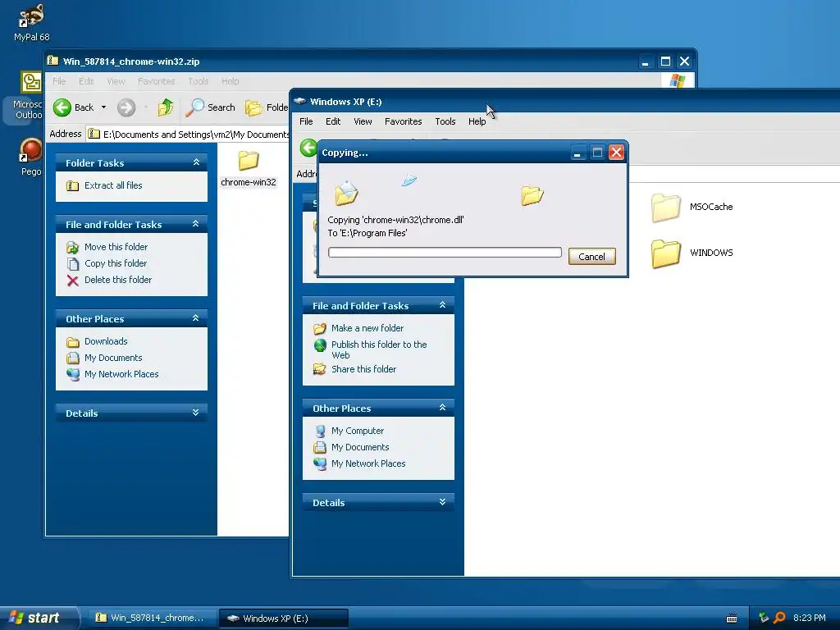Click Delete this folder link

(x=118, y=280)
